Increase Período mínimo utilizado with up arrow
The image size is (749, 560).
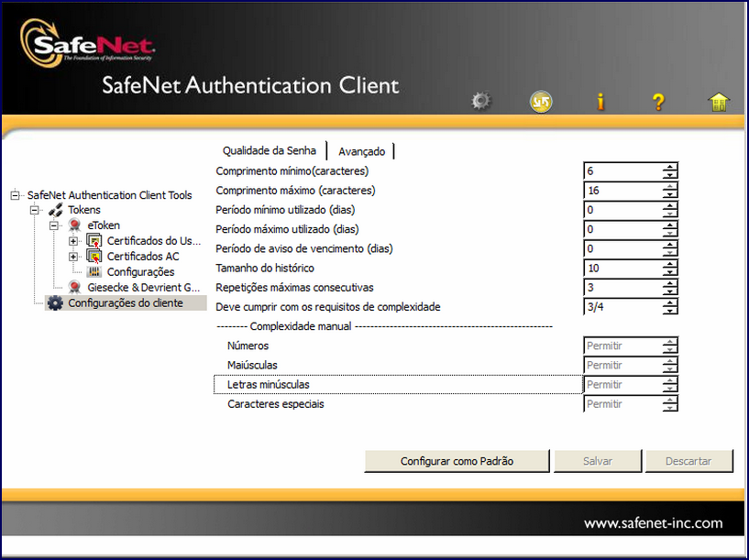670,205
